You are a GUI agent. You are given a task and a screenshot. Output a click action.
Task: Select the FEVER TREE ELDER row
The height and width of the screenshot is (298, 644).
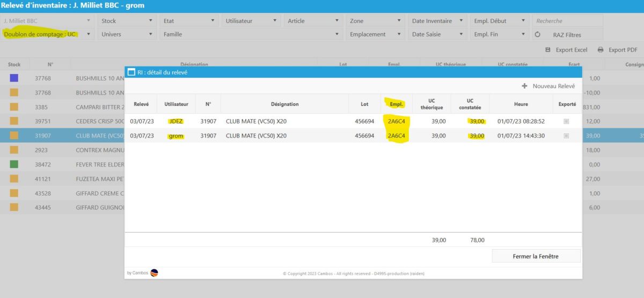62,164
